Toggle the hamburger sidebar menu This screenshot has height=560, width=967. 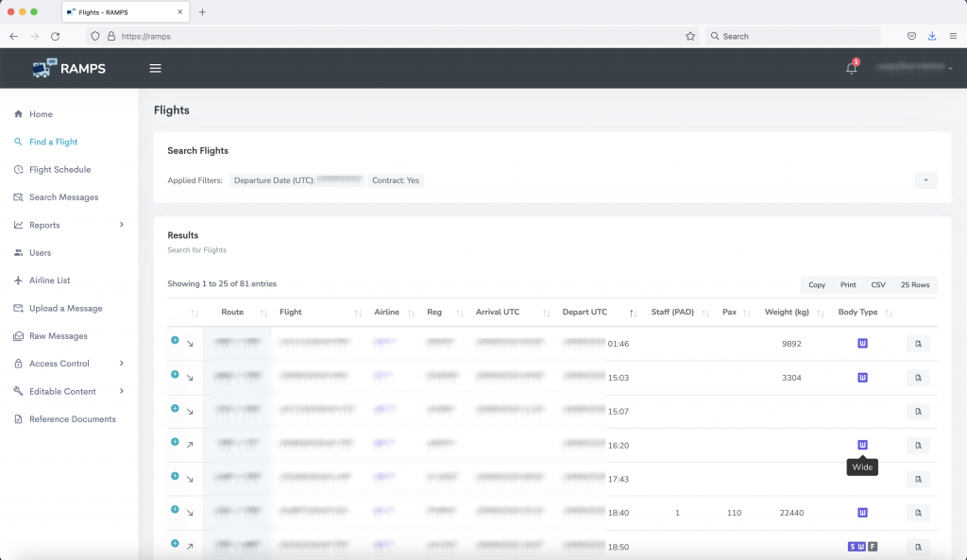(x=156, y=68)
